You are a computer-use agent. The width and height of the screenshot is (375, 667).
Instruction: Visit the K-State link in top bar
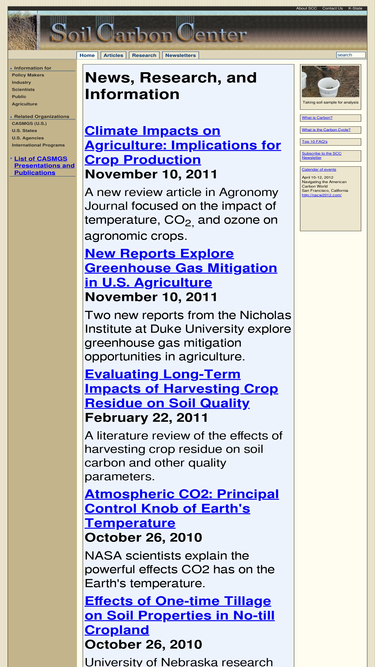point(355,9)
